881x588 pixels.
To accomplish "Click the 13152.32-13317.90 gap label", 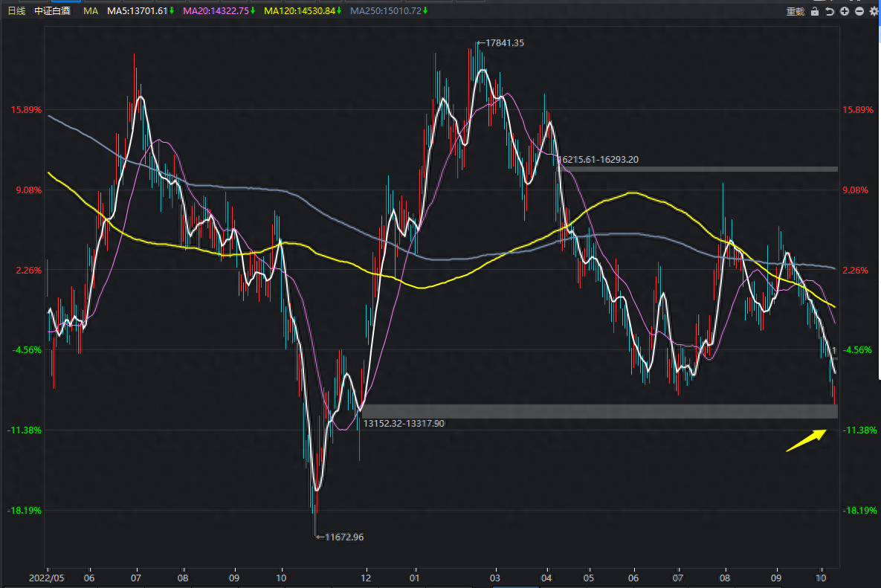I will pyautogui.click(x=404, y=424).
